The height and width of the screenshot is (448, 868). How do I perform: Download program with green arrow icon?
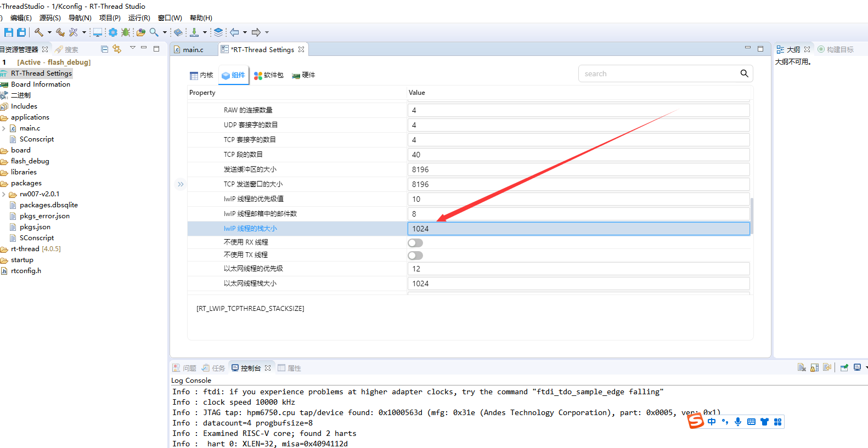click(x=194, y=32)
